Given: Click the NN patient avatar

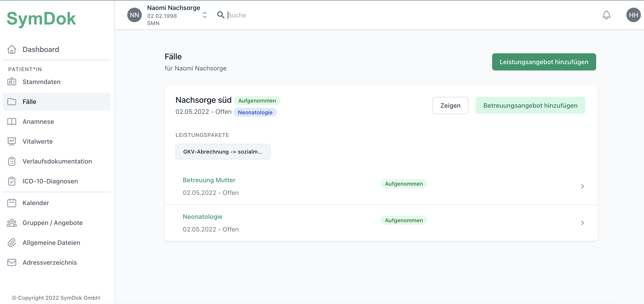Looking at the screenshot, I should 134,15.
